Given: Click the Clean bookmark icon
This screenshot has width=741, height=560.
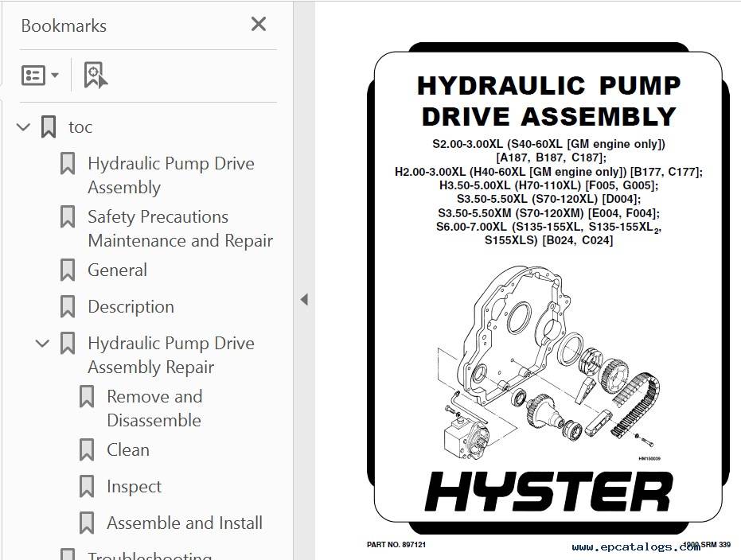Looking at the screenshot, I should coord(87,450).
